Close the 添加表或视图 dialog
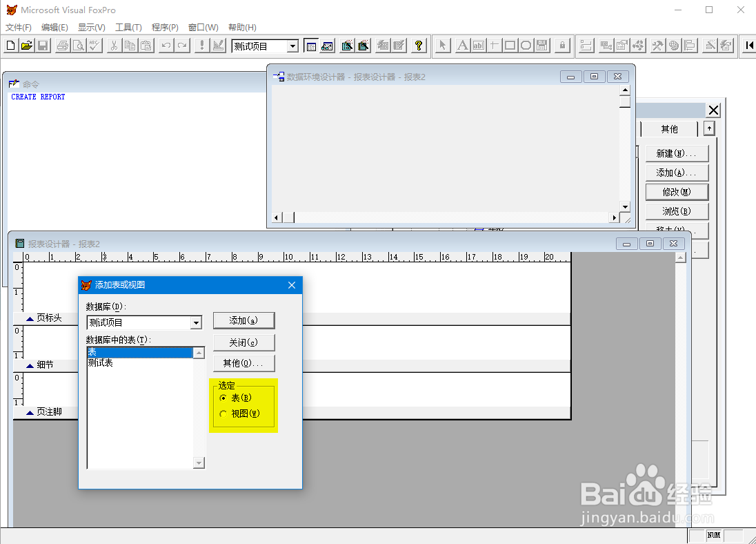This screenshot has height=544, width=756. (292, 285)
